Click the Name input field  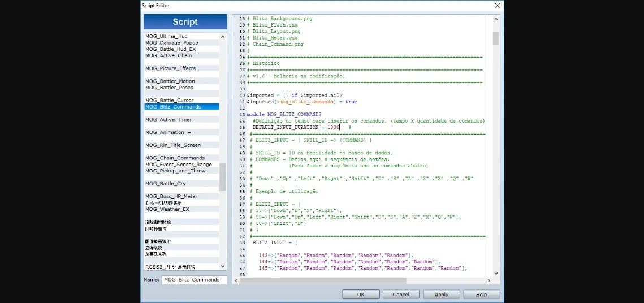tap(194, 280)
